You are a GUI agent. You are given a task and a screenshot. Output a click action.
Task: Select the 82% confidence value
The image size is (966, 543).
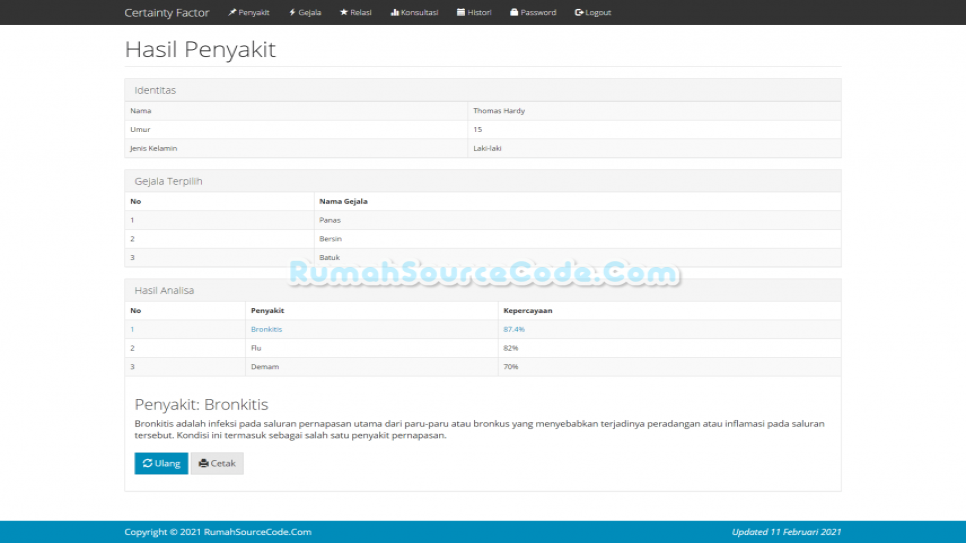coord(511,348)
